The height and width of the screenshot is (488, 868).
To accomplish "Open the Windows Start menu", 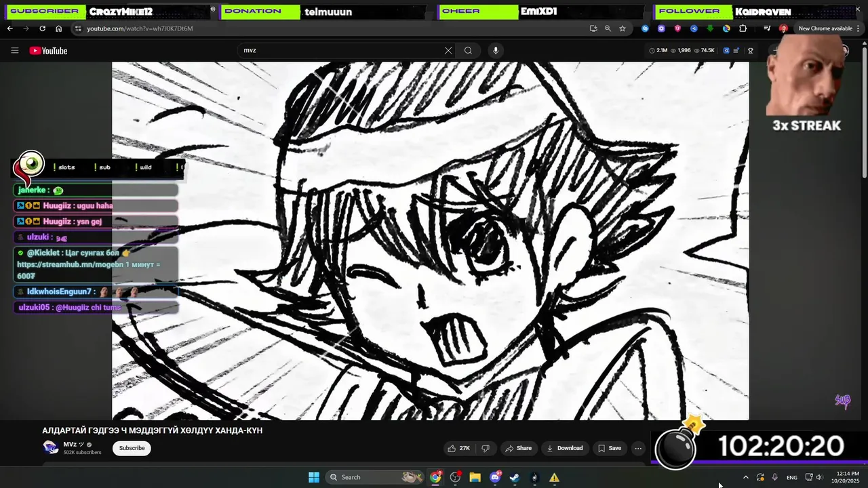I will (x=314, y=477).
